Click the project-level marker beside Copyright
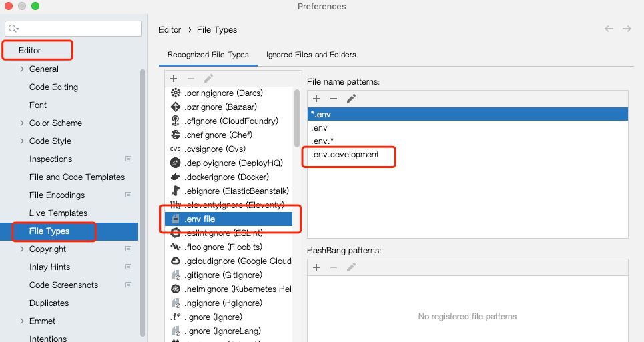This screenshot has width=644, height=342. point(128,249)
